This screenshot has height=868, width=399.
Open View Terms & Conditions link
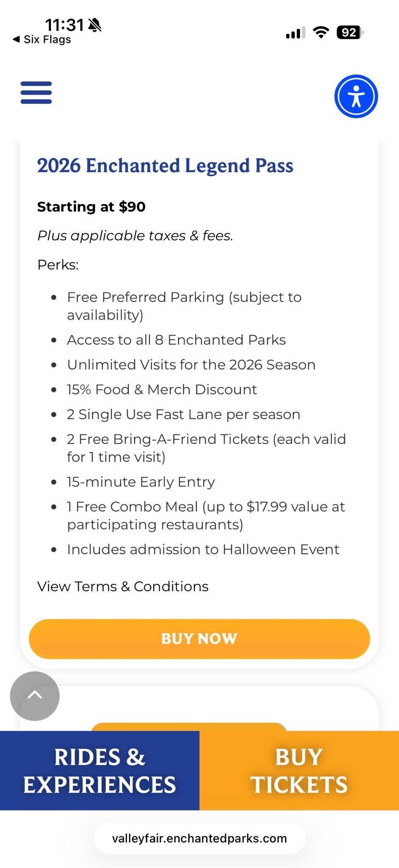pos(123,586)
